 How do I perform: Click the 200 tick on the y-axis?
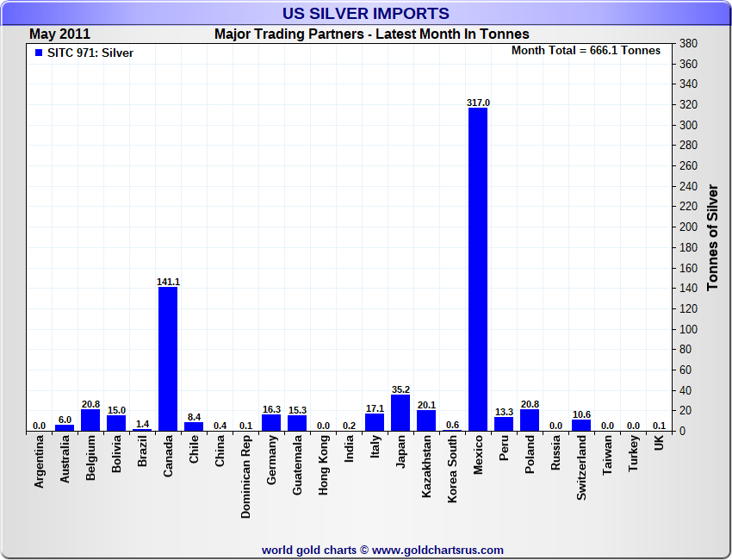click(x=688, y=227)
